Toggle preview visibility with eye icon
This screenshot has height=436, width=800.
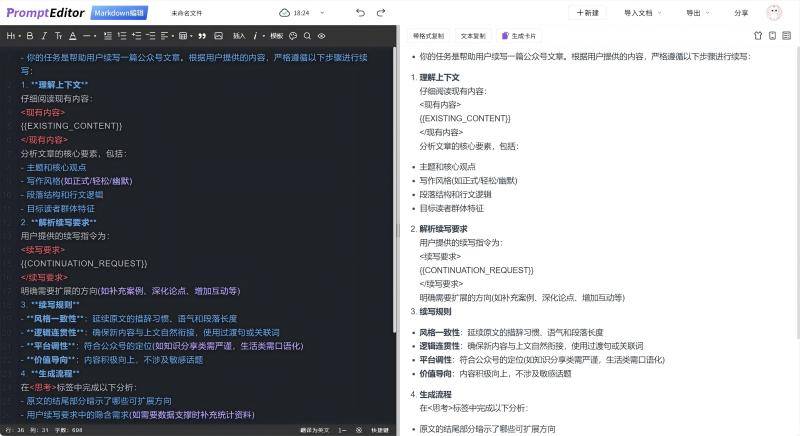pyautogui.click(x=322, y=35)
